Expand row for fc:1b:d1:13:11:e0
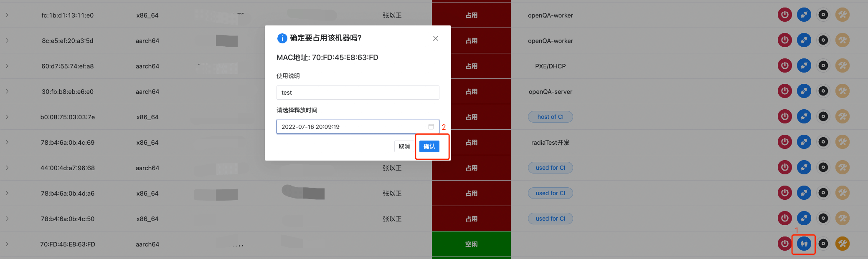The width and height of the screenshot is (868, 259). tap(7, 15)
